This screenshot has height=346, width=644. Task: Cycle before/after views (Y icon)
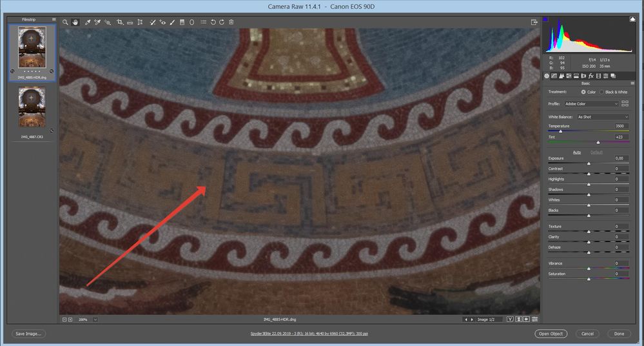510,320
